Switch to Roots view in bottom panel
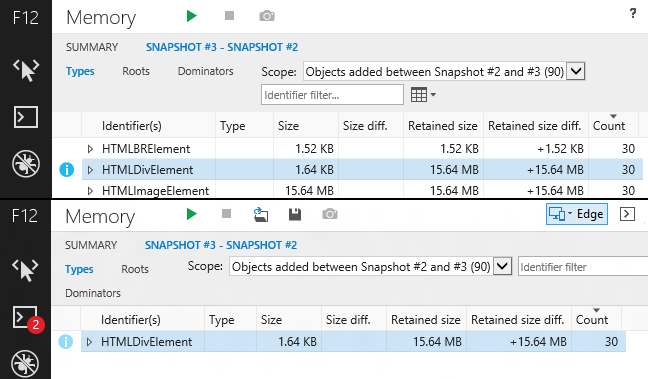648x379 pixels. coord(135,269)
